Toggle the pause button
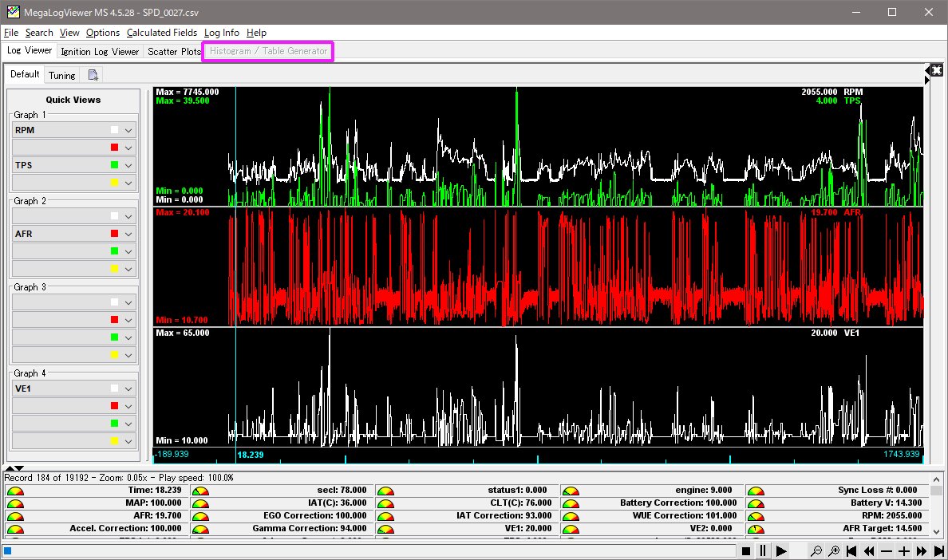 tap(763, 551)
